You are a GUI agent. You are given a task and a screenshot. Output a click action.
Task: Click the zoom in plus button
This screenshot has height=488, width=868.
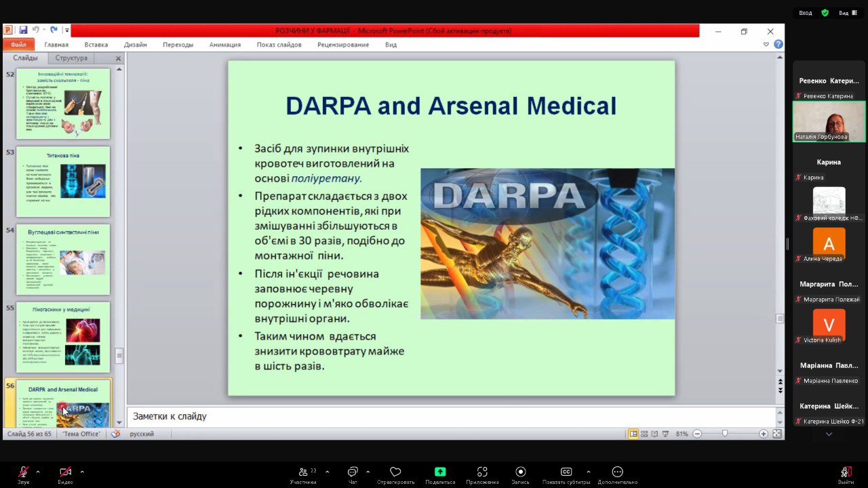click(764, 434)
